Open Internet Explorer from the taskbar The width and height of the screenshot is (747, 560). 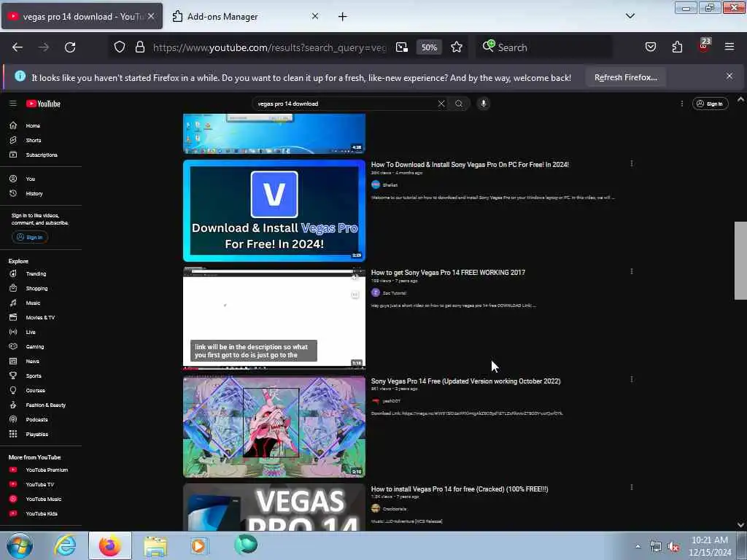point(65,545)
